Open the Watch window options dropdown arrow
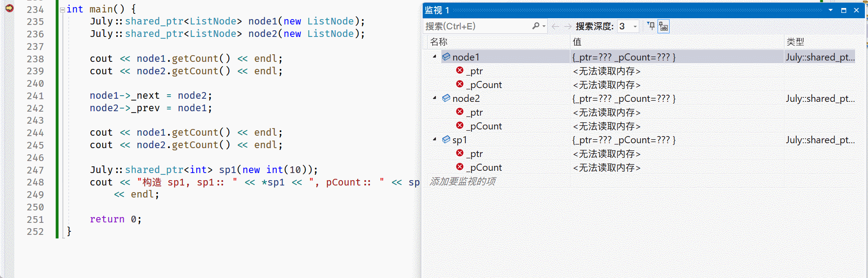Image resolution: width=868 pixels, height=278 pixels. click(830, 10)
